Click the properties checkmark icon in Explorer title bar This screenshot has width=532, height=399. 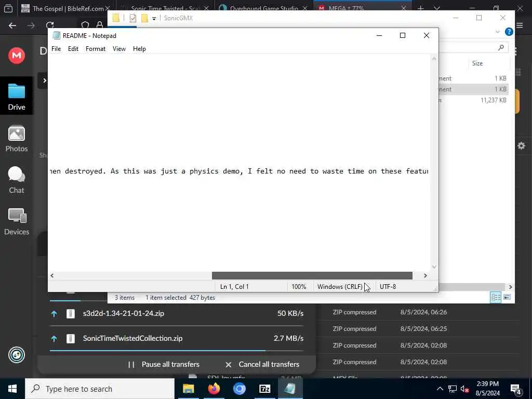(133, 18)
